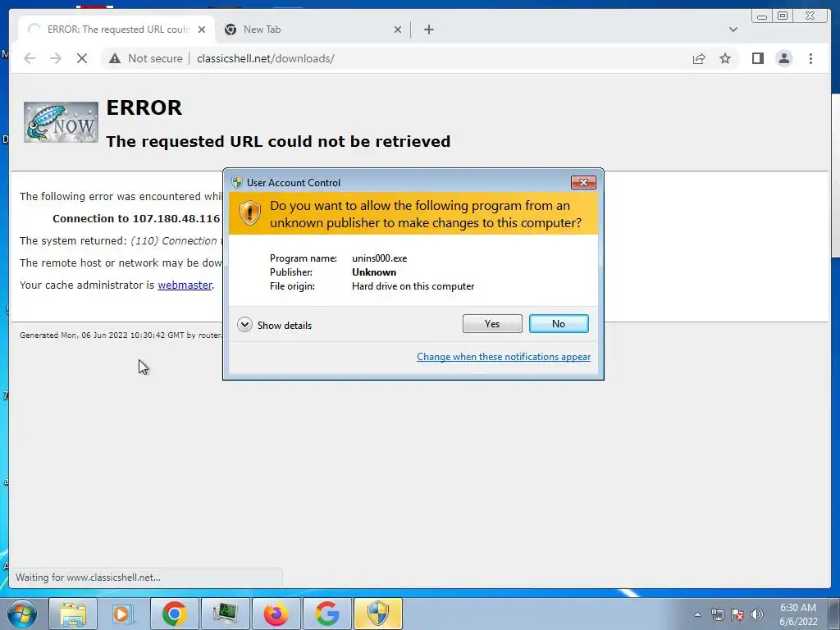Close the New Tab tab
This screenshot has width=840, height=630.
click(398, 30)
